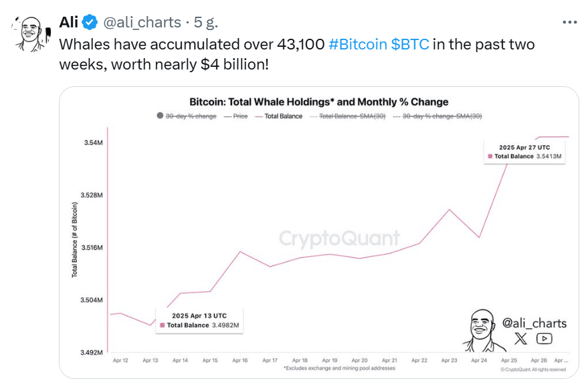Enable the Total Balance-SMA(30) legend series
Screen dimensions: 588x381
[x=350, y=116]
